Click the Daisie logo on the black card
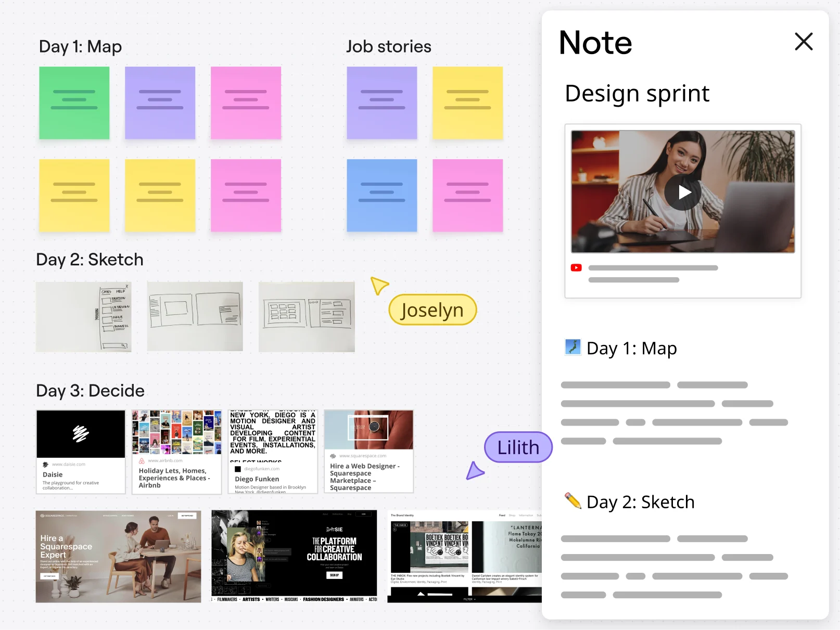Image resolution: width=840 pixels, height=630 pixels. (x=81, y=433)
